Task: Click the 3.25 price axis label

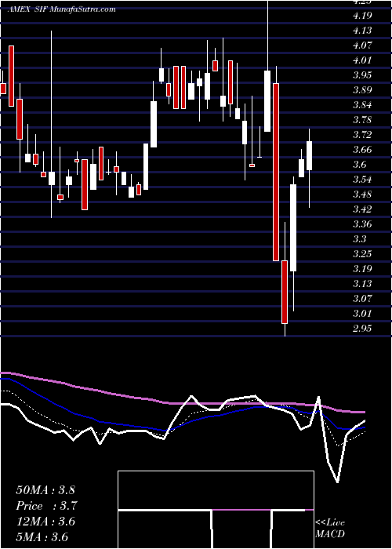Action: (x=362, y=254)
